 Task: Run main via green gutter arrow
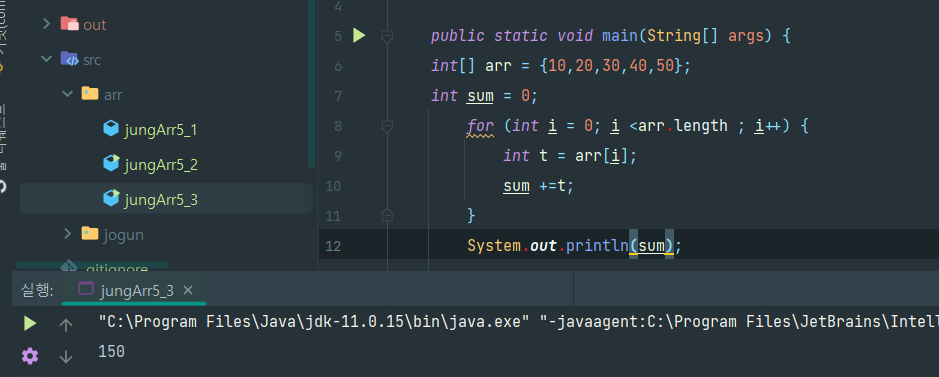359,35
